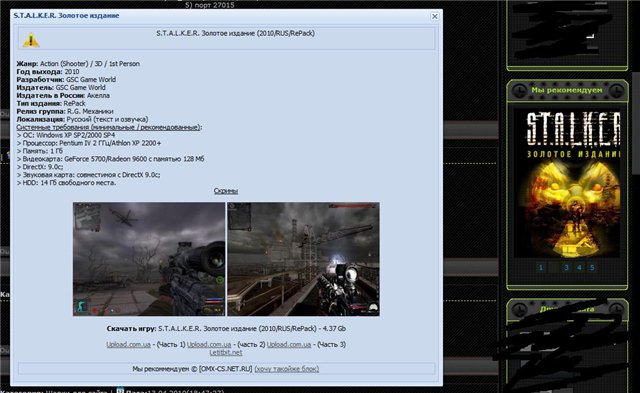640x393 pixels.
Task: Switch to recommendation slide 4
Action: click(579, 268)
